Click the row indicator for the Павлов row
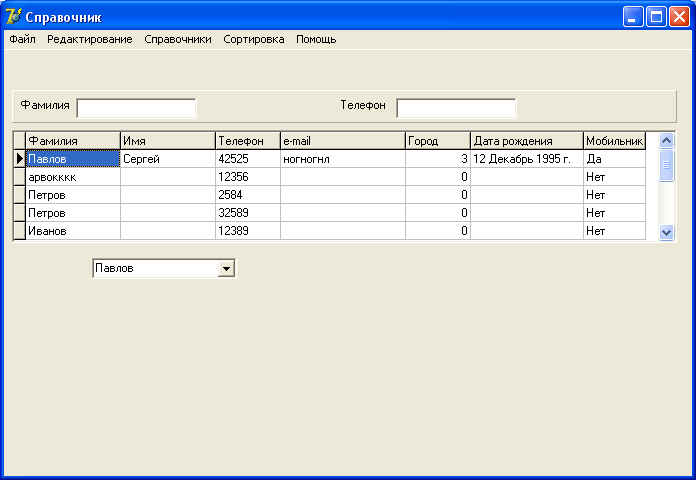Image resolution: width=696 pixels, height=480 pixels. [20, 159]
